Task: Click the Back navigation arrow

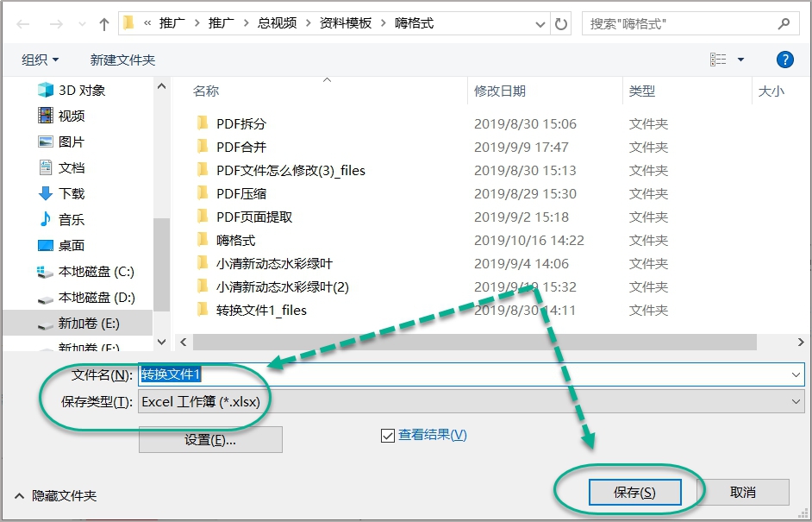Action: pyautogui.click(x=22, y=24)
